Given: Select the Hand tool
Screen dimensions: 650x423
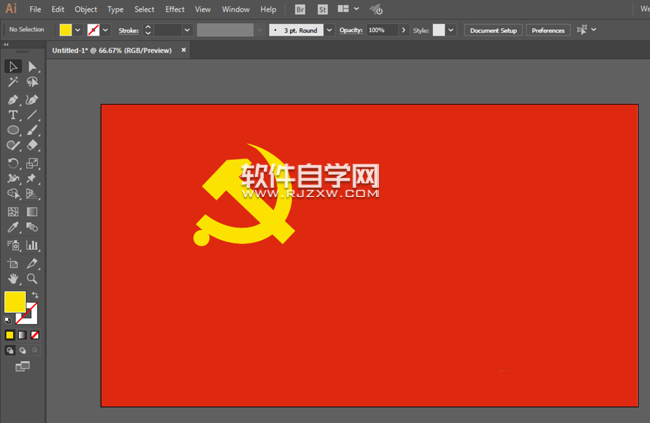Looking at the screenshot, I should pos(13,279).
